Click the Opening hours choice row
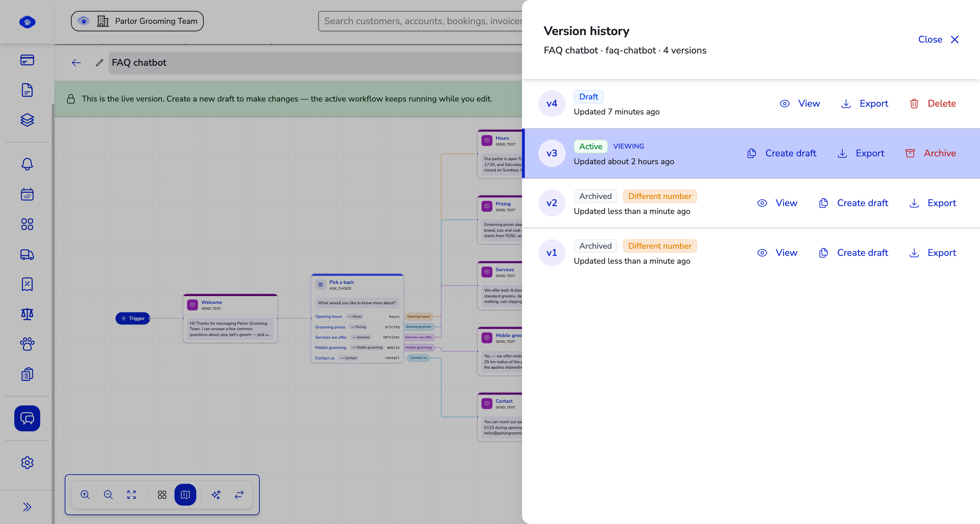The image size is (980, 524). pyautogui.click(x=357, y=317)
